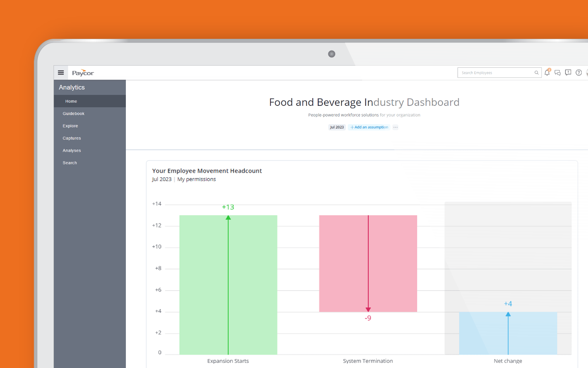Click the +4 value label above Net change

[x=508, y=304]
